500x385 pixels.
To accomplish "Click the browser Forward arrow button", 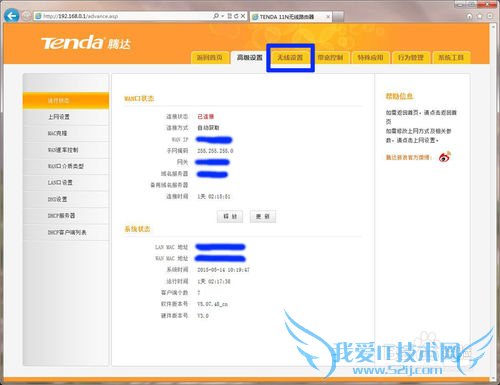I will point(26,16).
